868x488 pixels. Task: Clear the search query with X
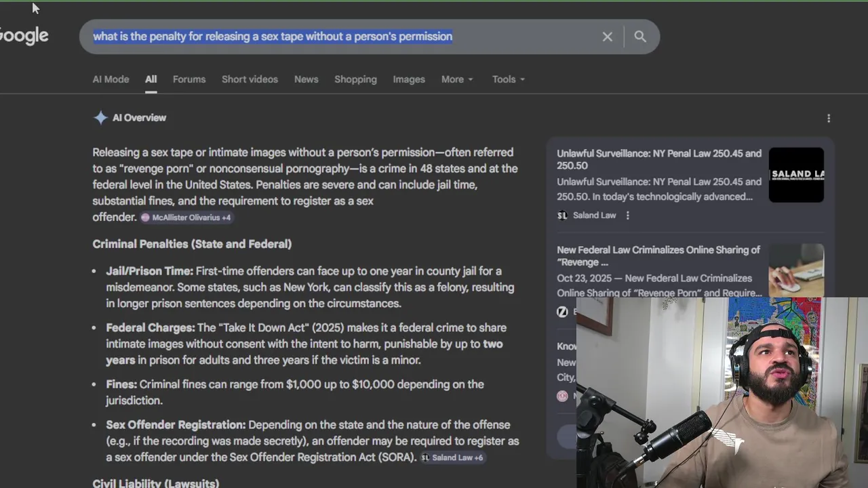coord(607,37)
